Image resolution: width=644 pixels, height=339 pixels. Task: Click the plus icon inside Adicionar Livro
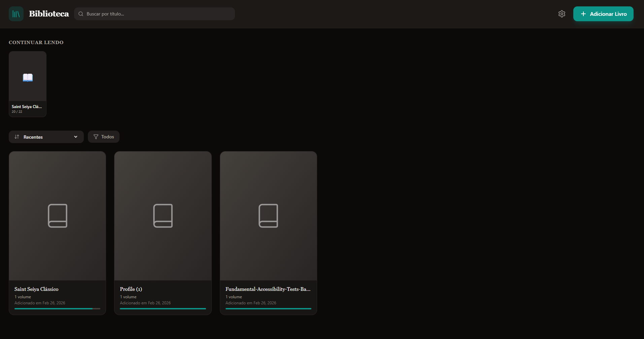tap(583, 14)
